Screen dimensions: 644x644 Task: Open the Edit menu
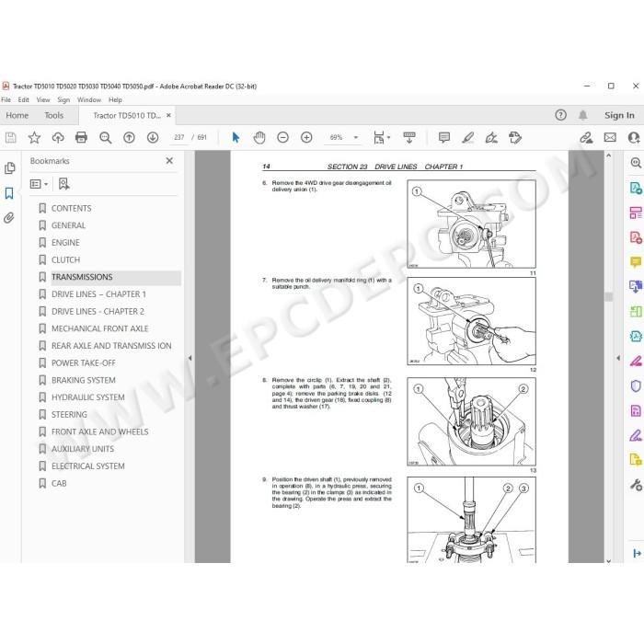(x=23, y=99)
